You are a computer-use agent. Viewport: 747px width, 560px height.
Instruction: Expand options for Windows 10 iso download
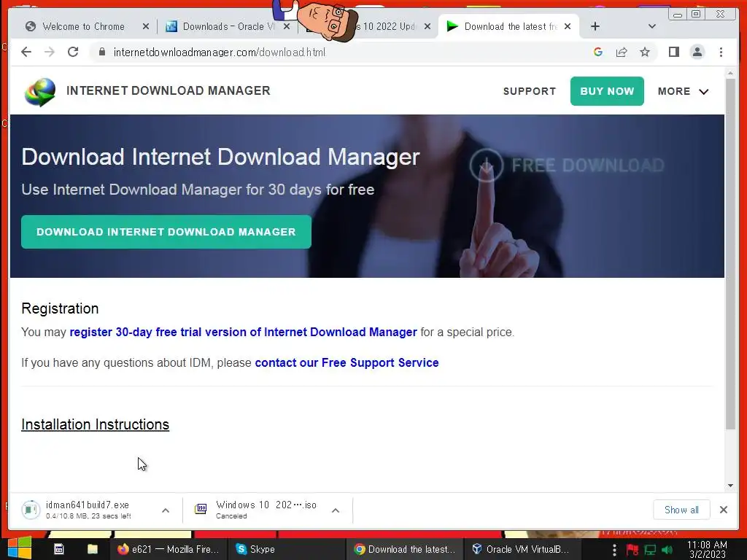point(336,510)
